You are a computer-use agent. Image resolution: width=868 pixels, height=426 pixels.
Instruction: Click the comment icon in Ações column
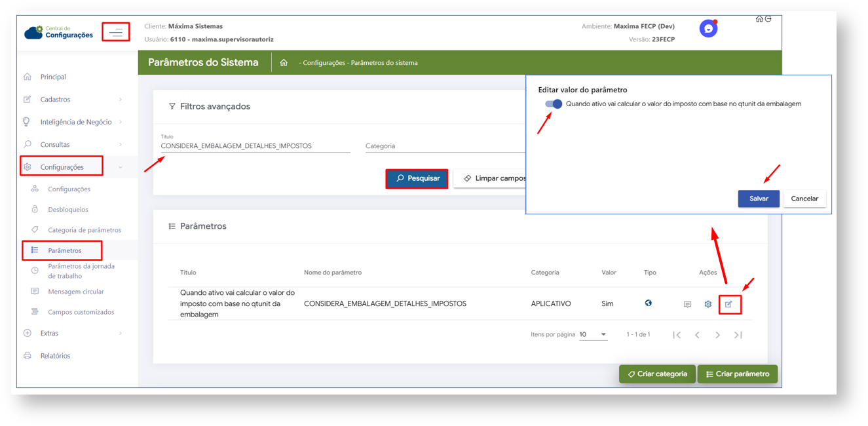tap(687, 304)
